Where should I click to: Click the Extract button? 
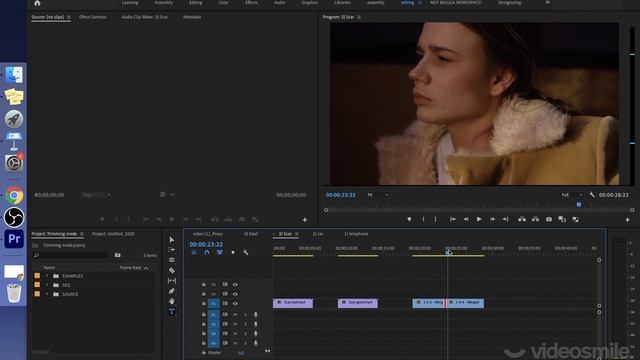click(535, 219)
